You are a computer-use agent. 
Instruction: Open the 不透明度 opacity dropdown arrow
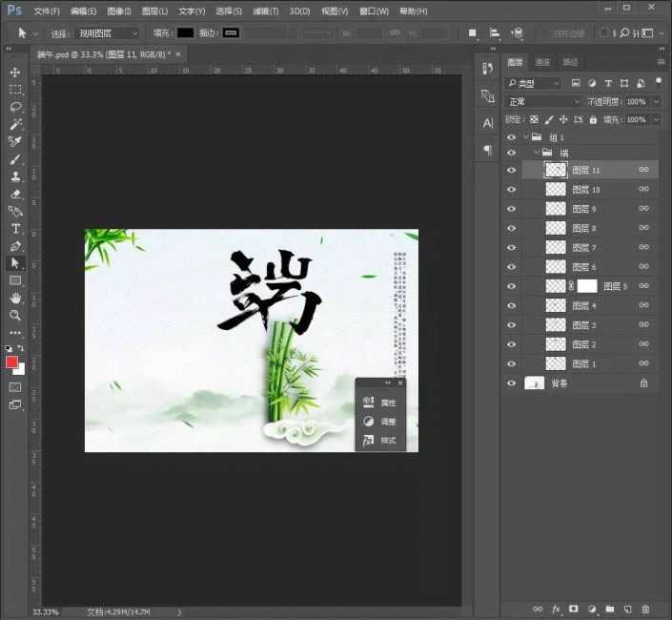(x=657, y=101)
